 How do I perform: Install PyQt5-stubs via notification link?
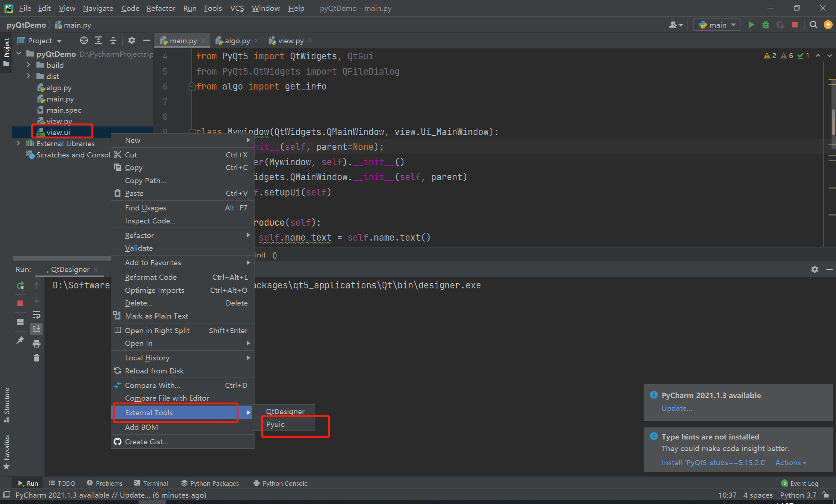pos(714,463)
